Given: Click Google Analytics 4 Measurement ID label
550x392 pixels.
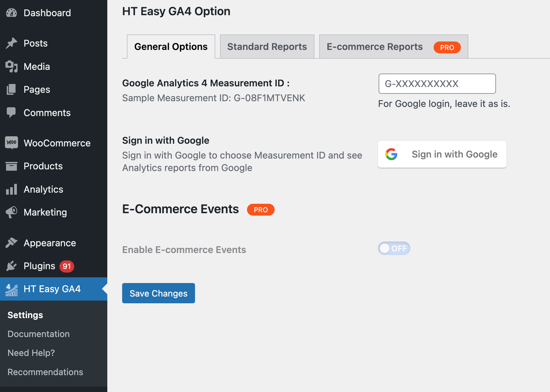Looking at the screenshot, I should click(x=206, y=83).
